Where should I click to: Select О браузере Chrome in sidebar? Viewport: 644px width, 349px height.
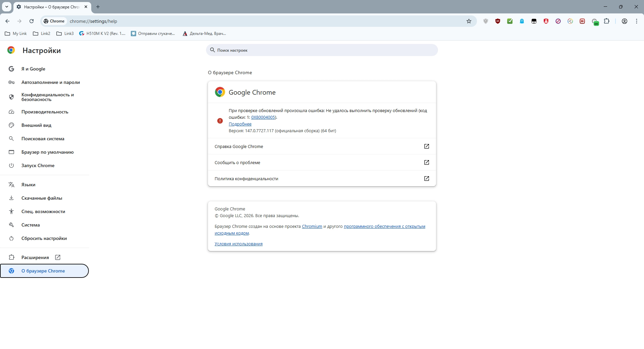pyautogui.click(x=44, y=271)
